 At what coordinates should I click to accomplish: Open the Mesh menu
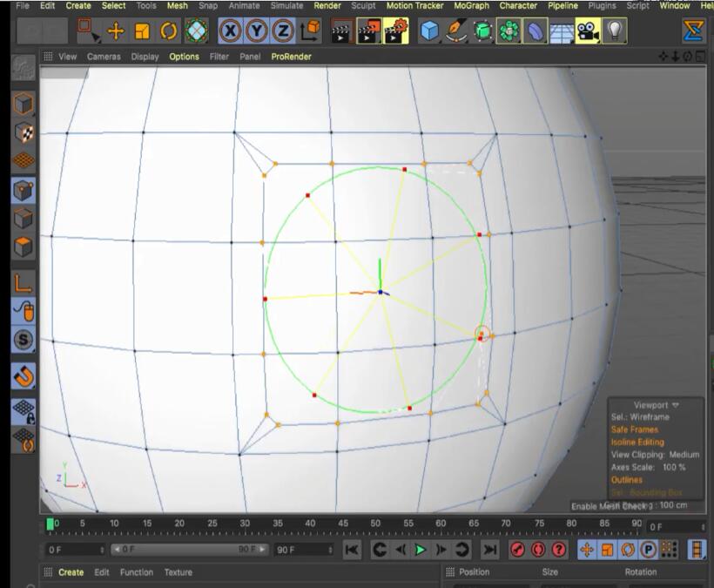(x=177, y=5)
